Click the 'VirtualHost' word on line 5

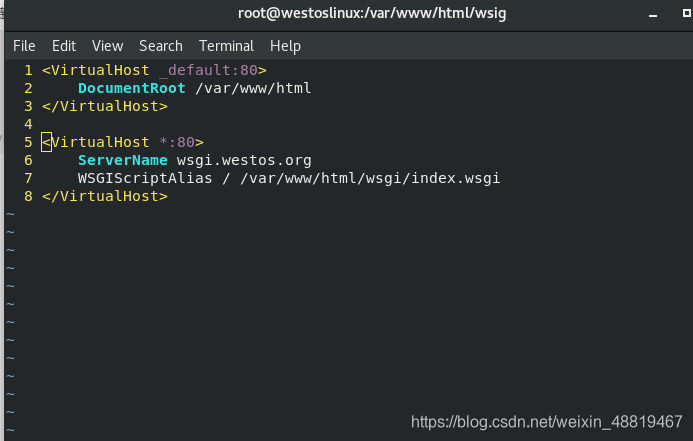(100, 142)
